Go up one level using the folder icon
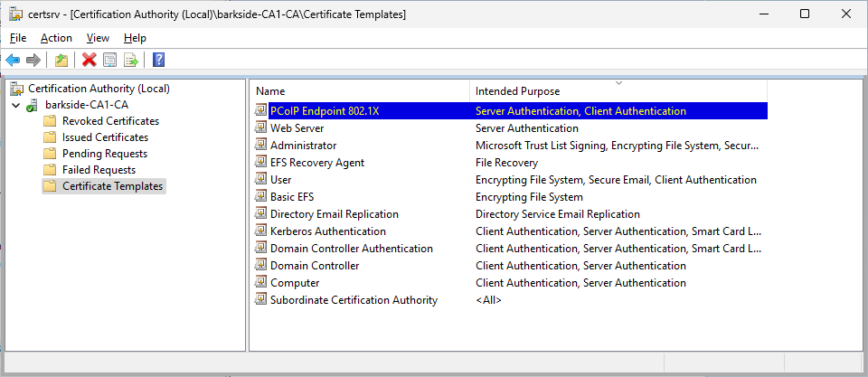This screenshot has height=377, width=868. pos(61,61)
